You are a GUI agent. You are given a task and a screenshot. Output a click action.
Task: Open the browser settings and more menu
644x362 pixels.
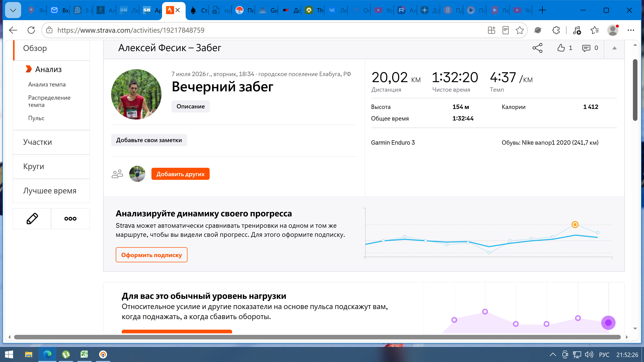pyautogui.click(x=631, y=30)
